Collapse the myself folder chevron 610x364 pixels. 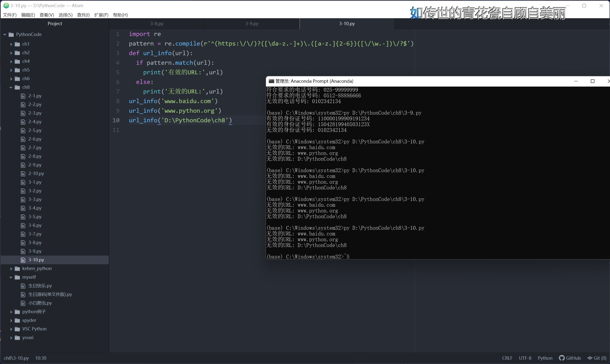tap(11, 277)
